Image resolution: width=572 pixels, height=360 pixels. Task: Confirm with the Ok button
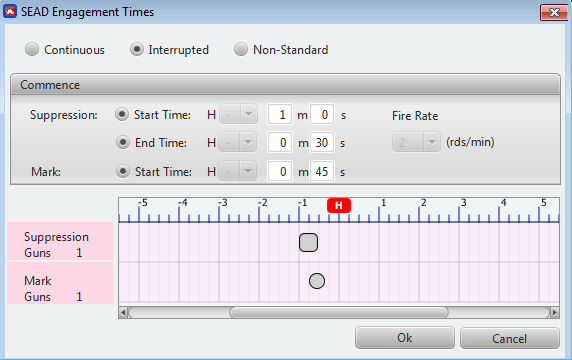pyautogui.click(x=405, y=338)
